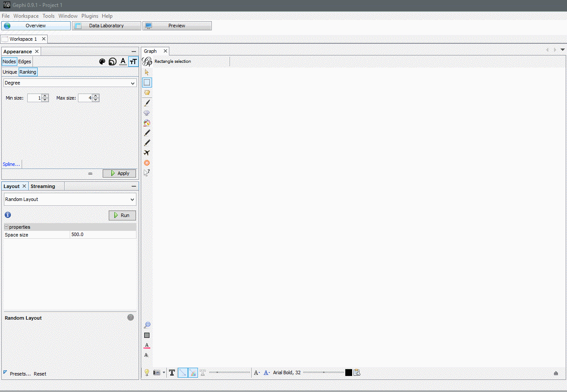Image resolution: width=567 pixels, height=392 pixels.
Task: Toggle Show Node Labels bold T button
Action: (172, 373)
